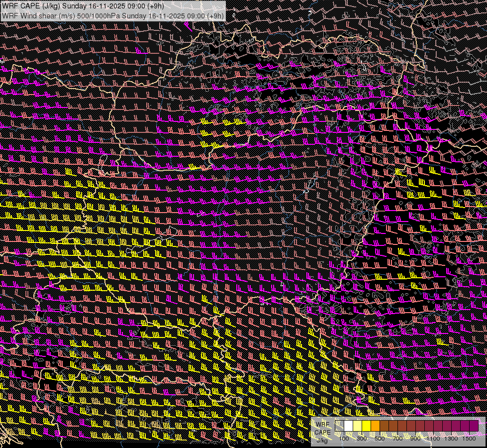
Task: Click the pale yellow CAPE legend swatch
Action: coord(358,426)
